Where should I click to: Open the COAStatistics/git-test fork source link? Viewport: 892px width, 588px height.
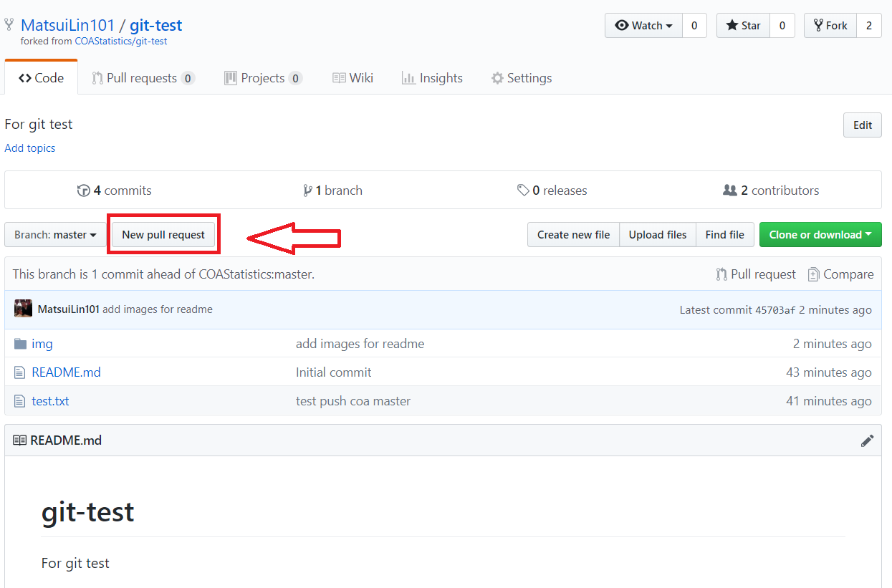pyautogui.click(x=120, y=42)
